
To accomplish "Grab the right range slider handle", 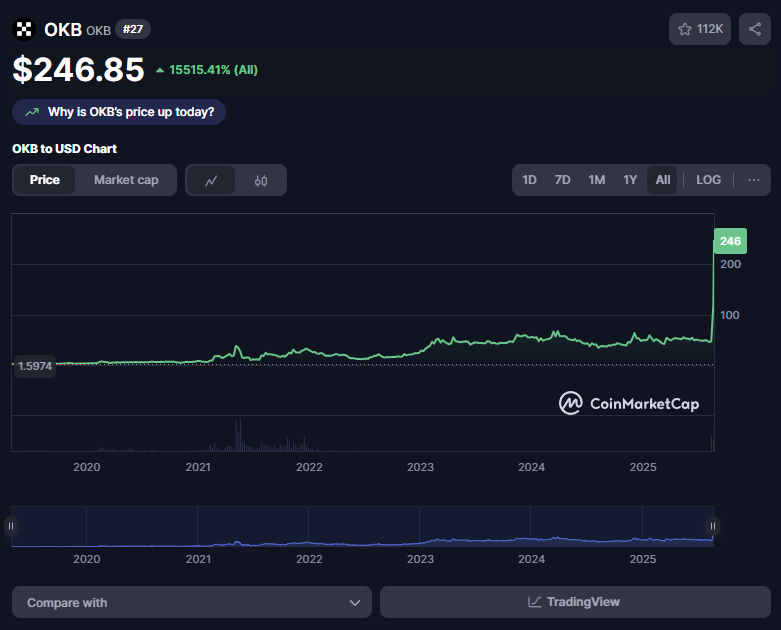I will (x=713, y=526).
